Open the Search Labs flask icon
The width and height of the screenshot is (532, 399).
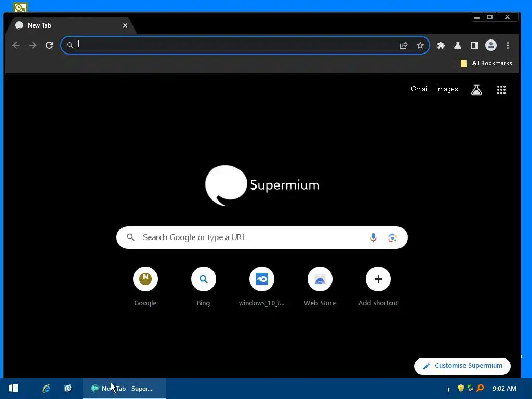[x=476, y=89]
